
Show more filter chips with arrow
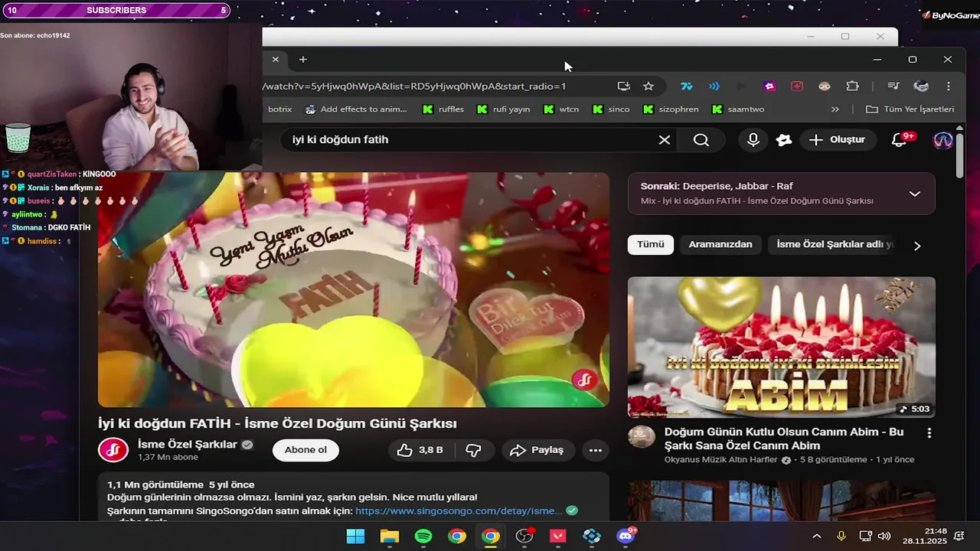[x=917, y=246]
